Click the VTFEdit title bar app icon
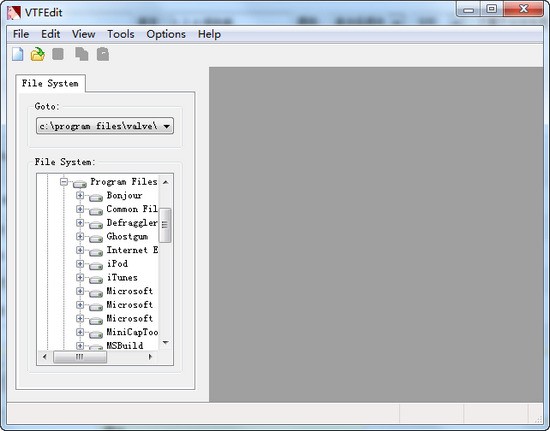The height and width of the screenshot is (431, 550). (x=14, y=13)
